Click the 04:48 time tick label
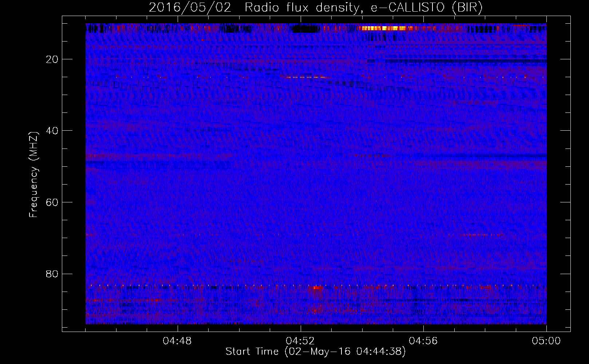This screenshot has width=589, height=364. pyautogui.click(x=177, y=341)
